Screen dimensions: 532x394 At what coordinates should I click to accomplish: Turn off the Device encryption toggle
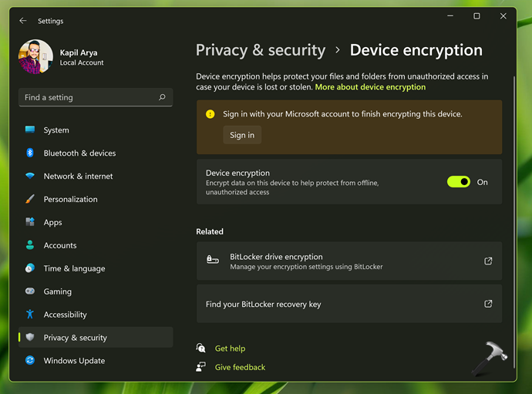tap(458, 182)
